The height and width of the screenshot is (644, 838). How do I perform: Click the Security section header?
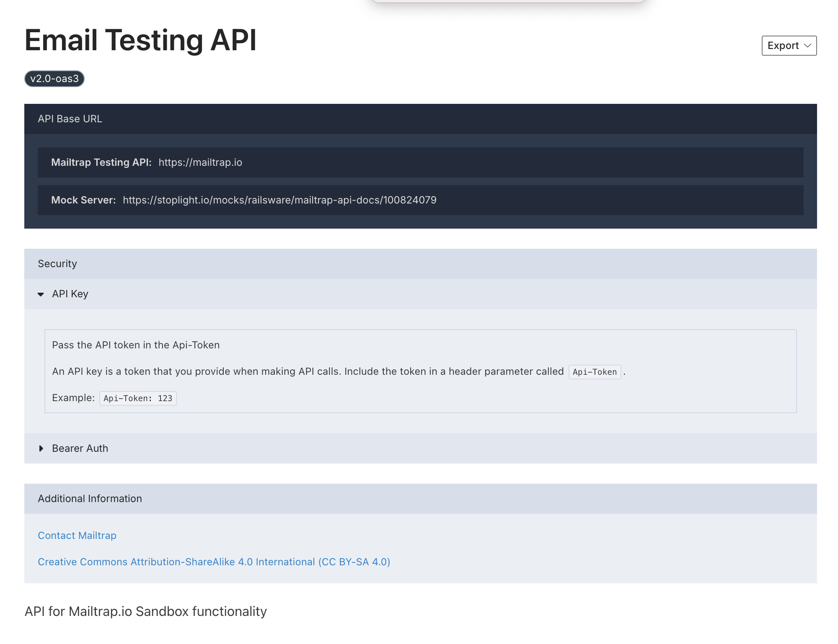(x=420, y=264)
